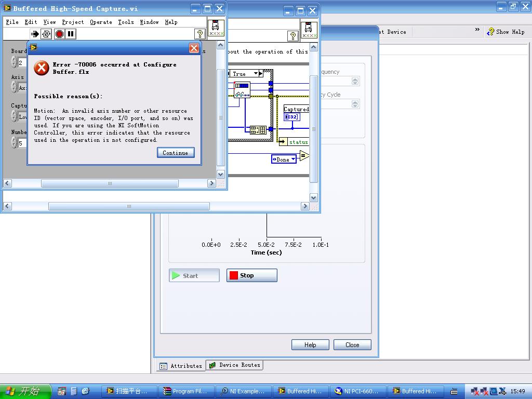Viewport: 532px width, 399px height.
Task: Click the Configure Buffer VI node in the diagram
Action: coord(242,90)
